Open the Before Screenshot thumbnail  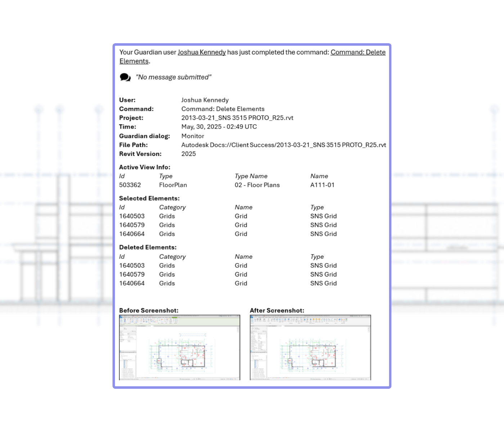[x=179, y=347]
